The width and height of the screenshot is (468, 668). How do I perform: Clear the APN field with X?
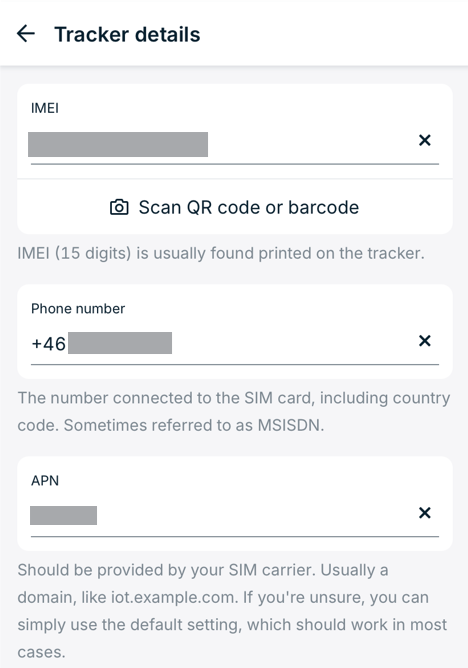pos(425,513)
